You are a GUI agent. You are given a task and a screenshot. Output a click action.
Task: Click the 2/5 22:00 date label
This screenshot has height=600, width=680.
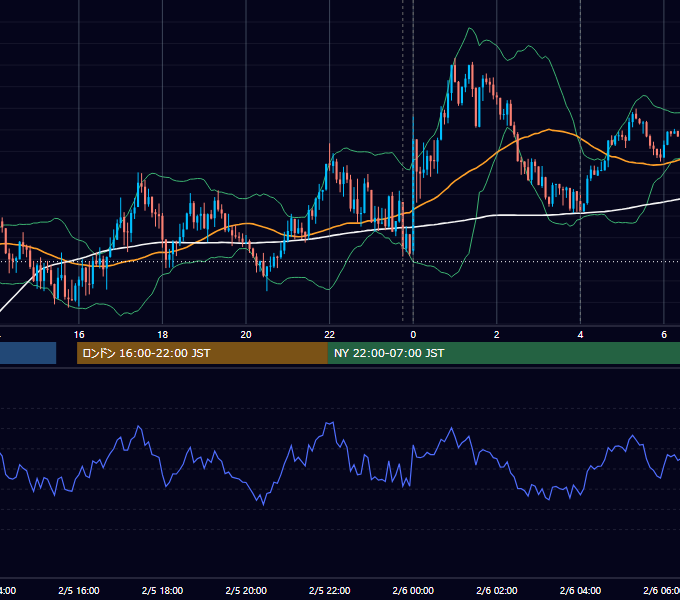click(x=330, y=590)
